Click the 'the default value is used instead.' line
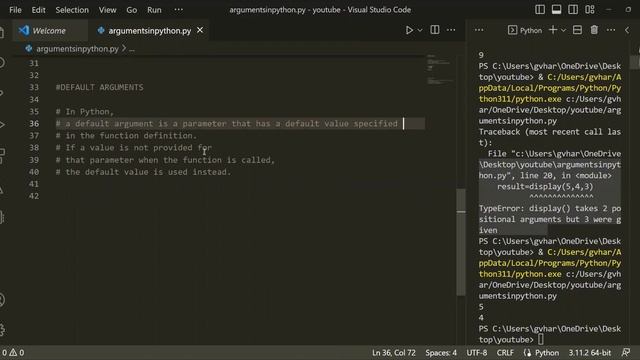The height and width of the screenshot is (360, 640). 143,172
